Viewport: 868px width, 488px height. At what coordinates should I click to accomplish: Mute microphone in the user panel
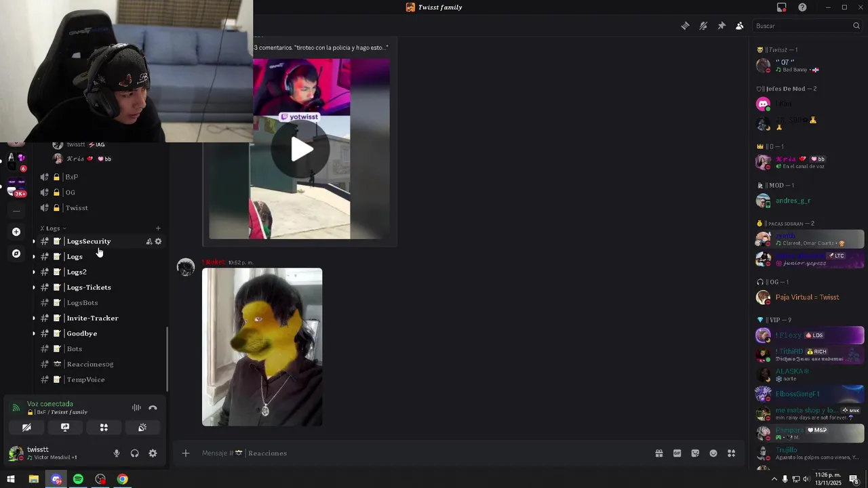(117, 453)
